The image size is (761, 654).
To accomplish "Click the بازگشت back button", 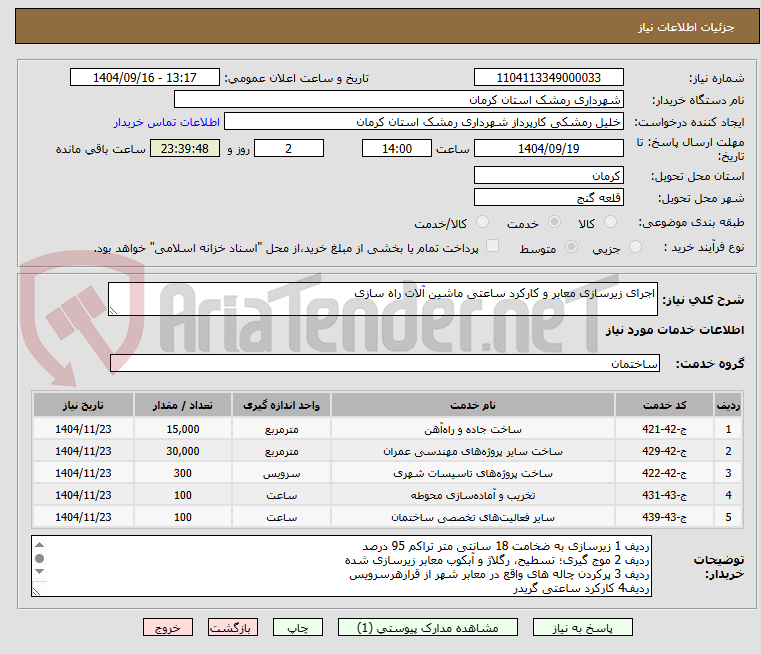I will pos(232,627).
